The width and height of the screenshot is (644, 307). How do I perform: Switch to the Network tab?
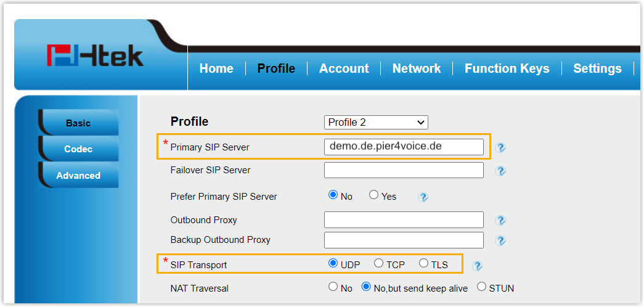click(x=417, y=68)
